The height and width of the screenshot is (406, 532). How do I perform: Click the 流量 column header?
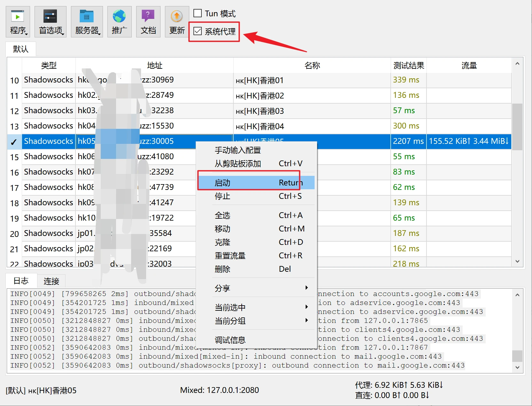click(x=469, y=66)
